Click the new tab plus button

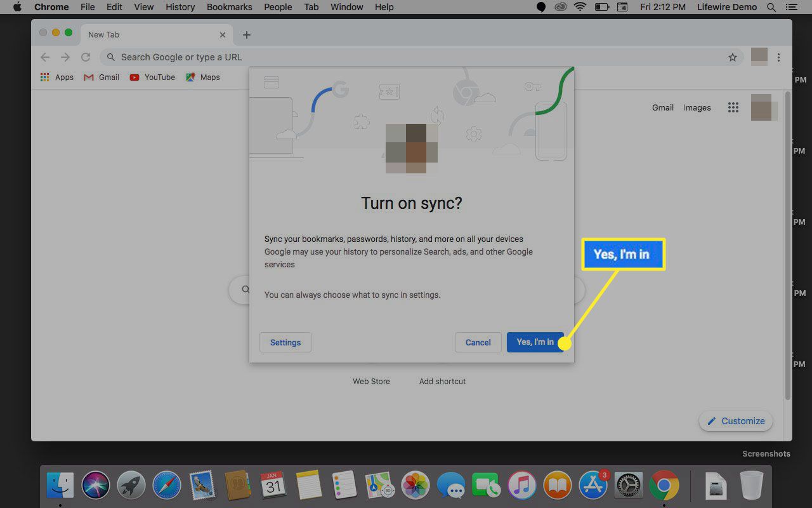(x=247, y=35)
